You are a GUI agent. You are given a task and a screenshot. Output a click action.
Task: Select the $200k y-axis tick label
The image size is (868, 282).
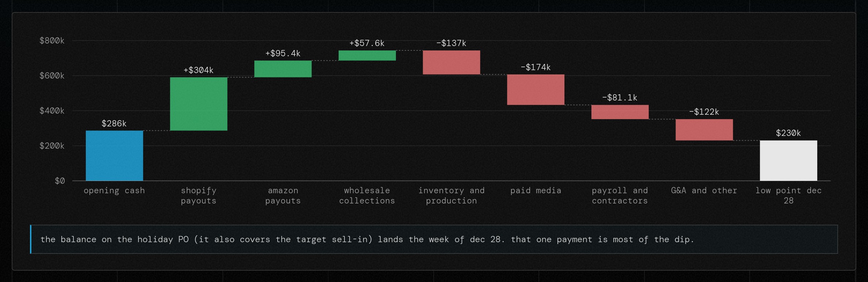[52, 146]
